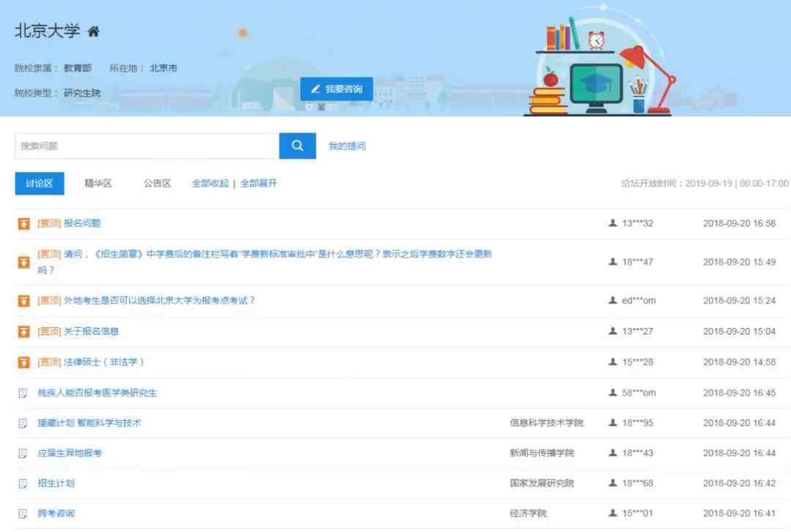The width and height of the screenshot is (791, 532).
Task: Click the user icon next to 13***27
Action: click(x=613, y=331)
